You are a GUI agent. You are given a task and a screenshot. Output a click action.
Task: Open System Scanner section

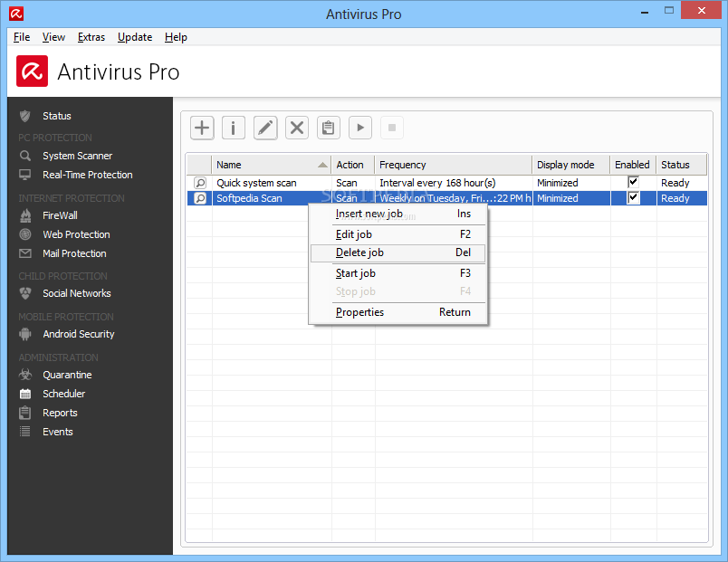[78, 156]
